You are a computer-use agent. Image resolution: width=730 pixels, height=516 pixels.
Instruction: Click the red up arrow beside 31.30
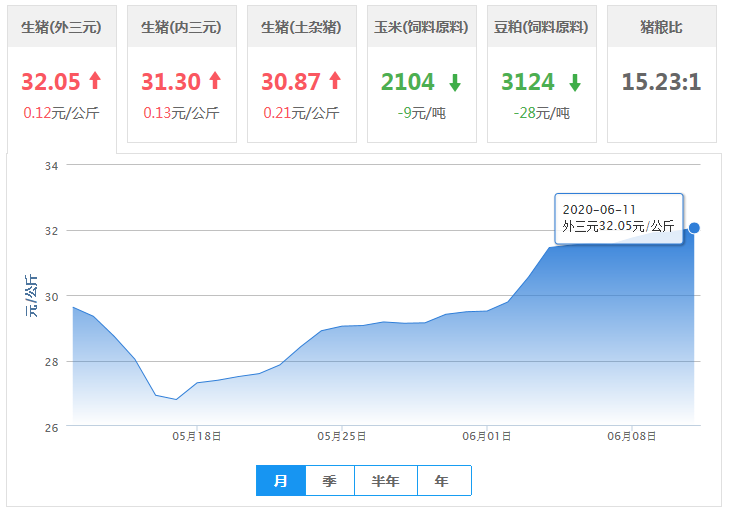[x=216, y=81]
